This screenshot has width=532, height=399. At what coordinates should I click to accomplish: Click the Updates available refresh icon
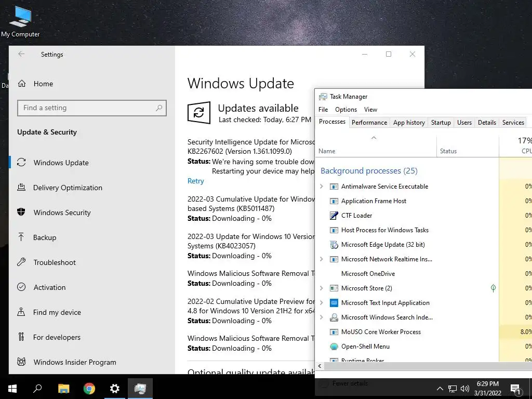[x=199, y=112]
